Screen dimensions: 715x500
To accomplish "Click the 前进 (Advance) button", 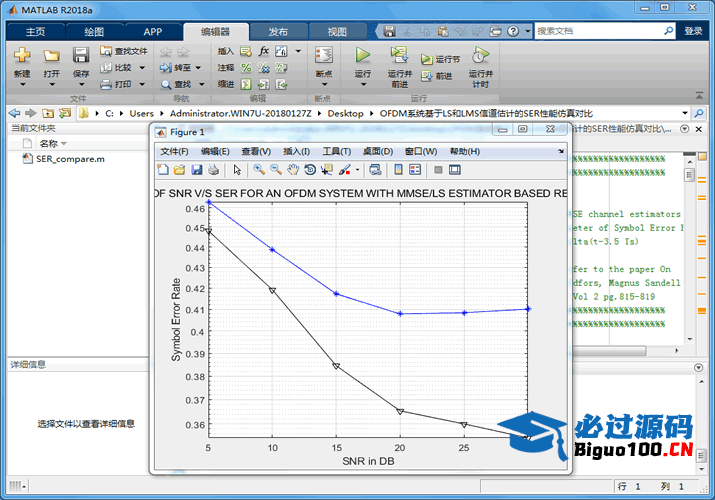I will coord(436,76).
